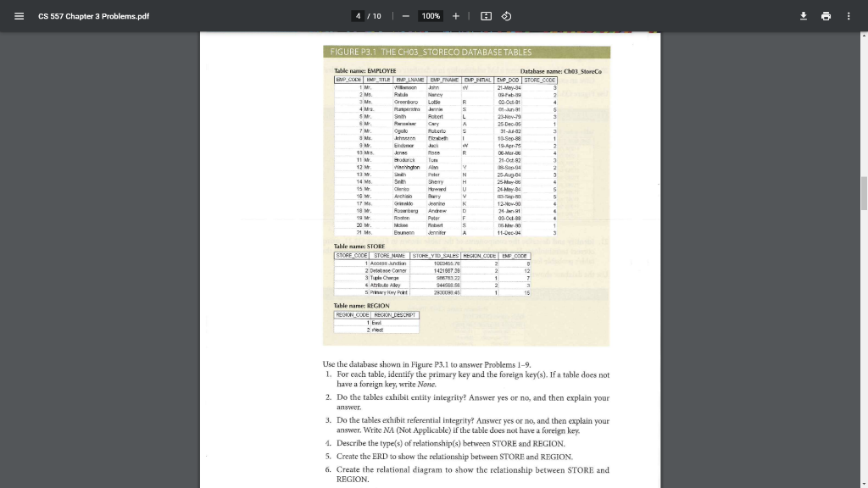The image size is (868, 488).
Task: Click Problem 5 about creating the ERD
Action: coord(454,456)
